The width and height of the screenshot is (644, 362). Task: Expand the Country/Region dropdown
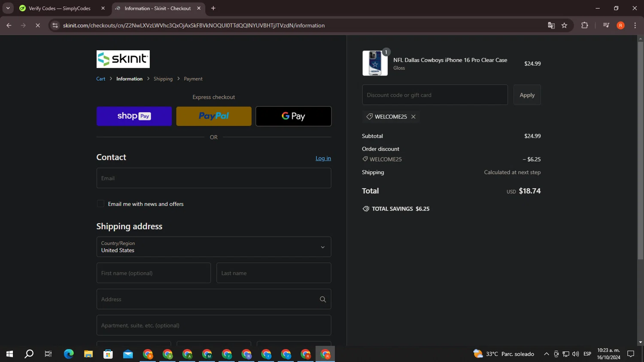[x=214, y=247]
